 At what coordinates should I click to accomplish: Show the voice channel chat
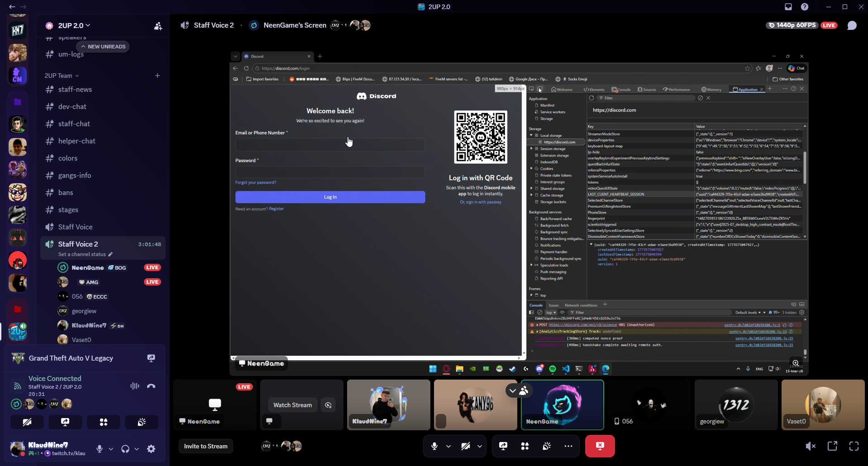click(852, 25)
